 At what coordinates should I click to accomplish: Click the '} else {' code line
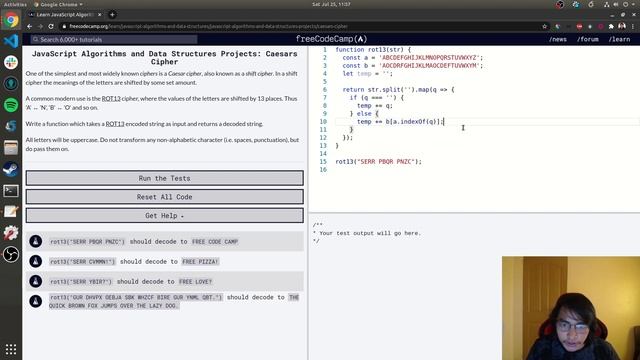(x=364, y=113)
